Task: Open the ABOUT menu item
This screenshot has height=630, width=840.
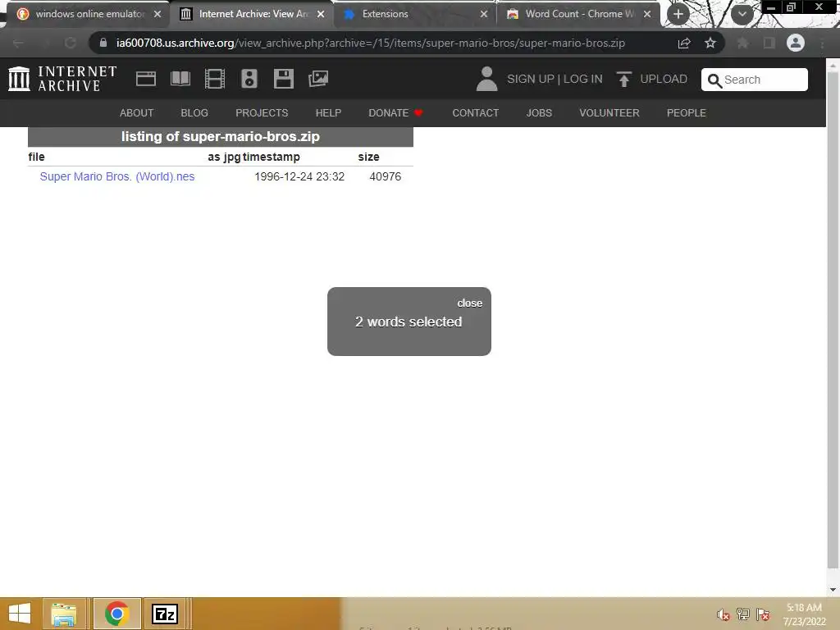Action: pyautogui.click(x=137, y=113)
